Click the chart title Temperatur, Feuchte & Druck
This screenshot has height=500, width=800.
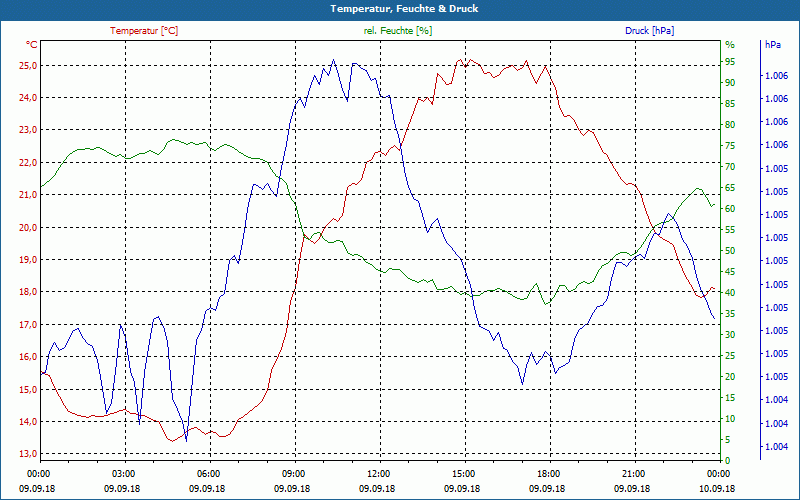[404, 9]
